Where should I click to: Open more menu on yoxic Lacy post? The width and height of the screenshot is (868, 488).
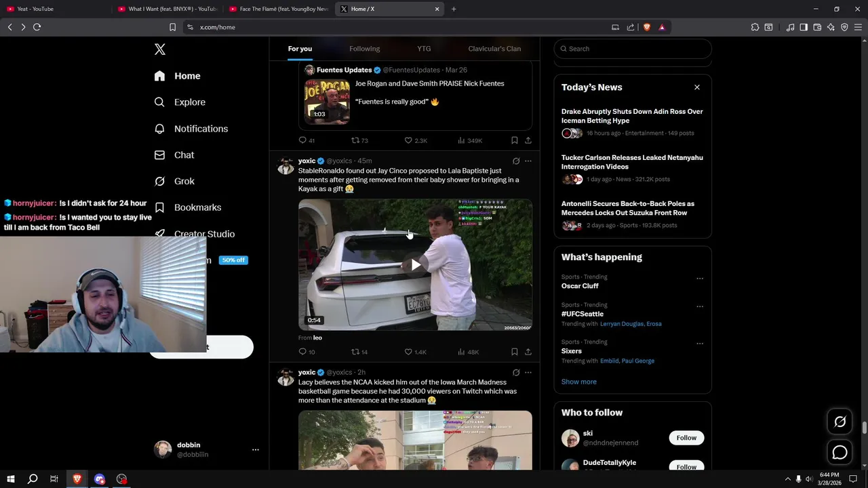(528, 373)
